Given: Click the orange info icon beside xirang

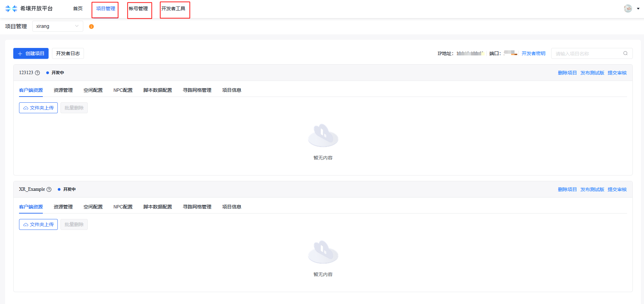Looking at the screenshot, I should tap(91, 27).
